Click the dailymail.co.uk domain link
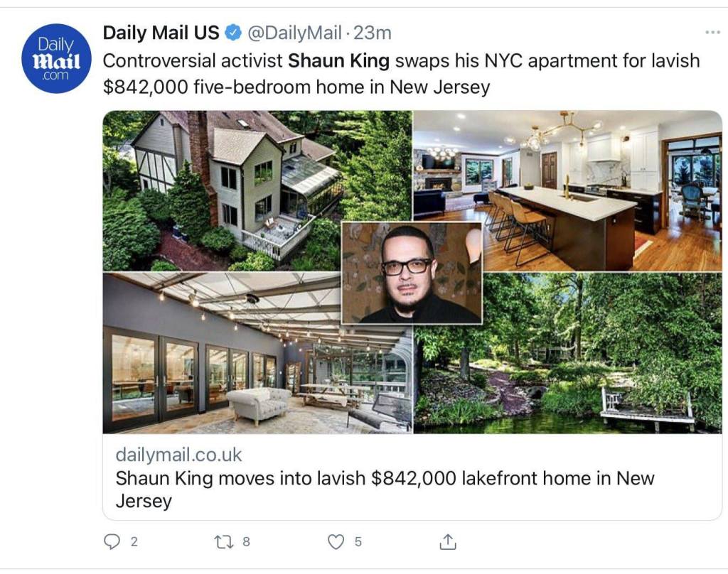 click(179, 455)
